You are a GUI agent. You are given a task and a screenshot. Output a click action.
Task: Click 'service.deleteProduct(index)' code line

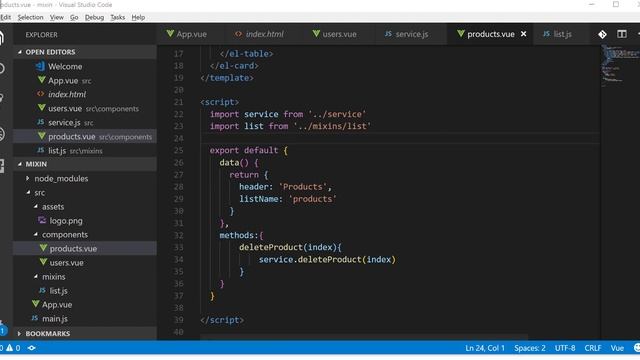[x=327, y=259]
